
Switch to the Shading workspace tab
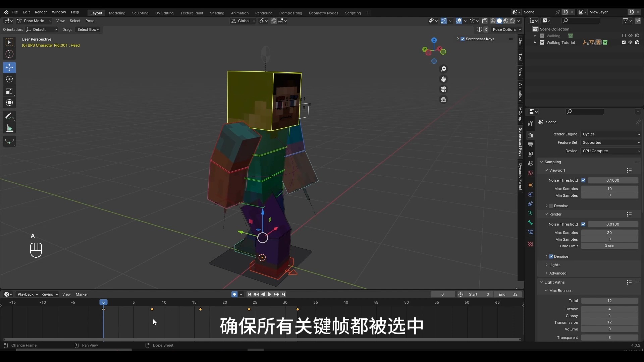[x=217, y=13]
